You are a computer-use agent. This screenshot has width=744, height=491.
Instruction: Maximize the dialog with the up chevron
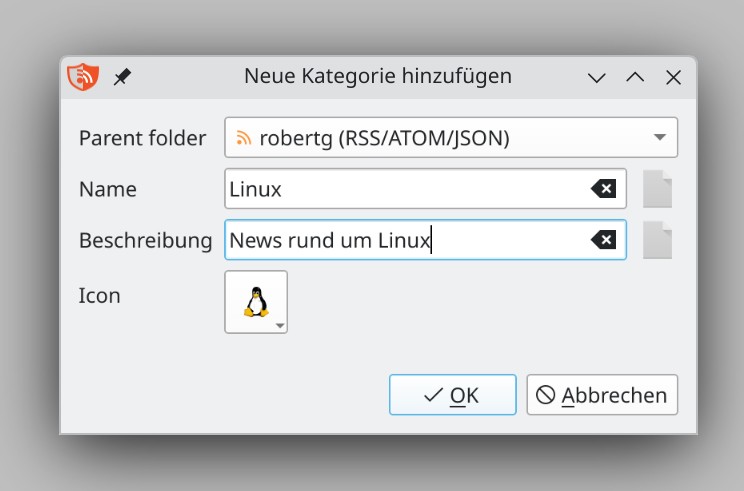click(x=635, y=77)
